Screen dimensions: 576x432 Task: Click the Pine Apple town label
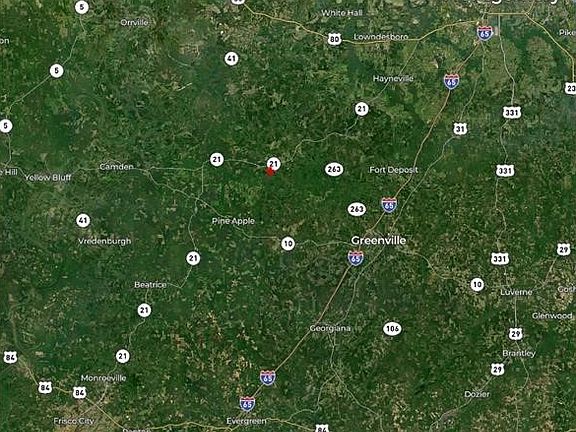pos(233,221)
